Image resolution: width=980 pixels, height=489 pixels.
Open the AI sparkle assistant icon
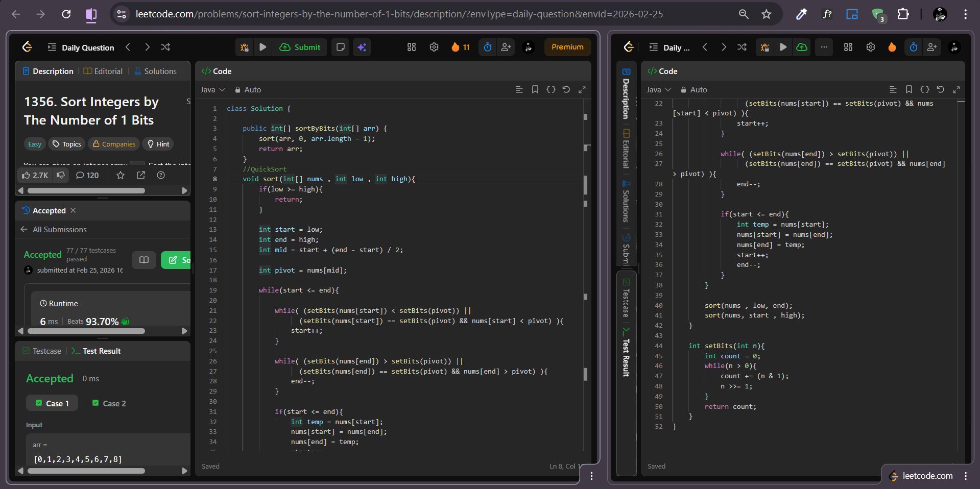362,47
